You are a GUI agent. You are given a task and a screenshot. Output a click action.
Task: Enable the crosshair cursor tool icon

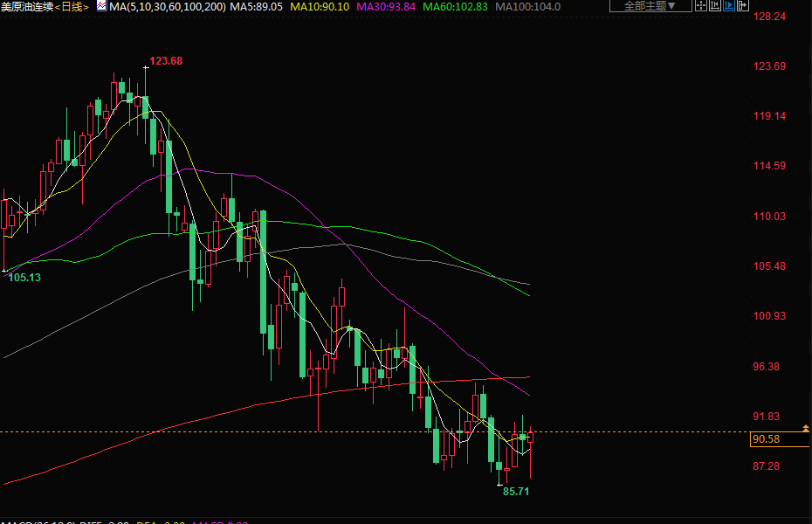tap(701, 5)
